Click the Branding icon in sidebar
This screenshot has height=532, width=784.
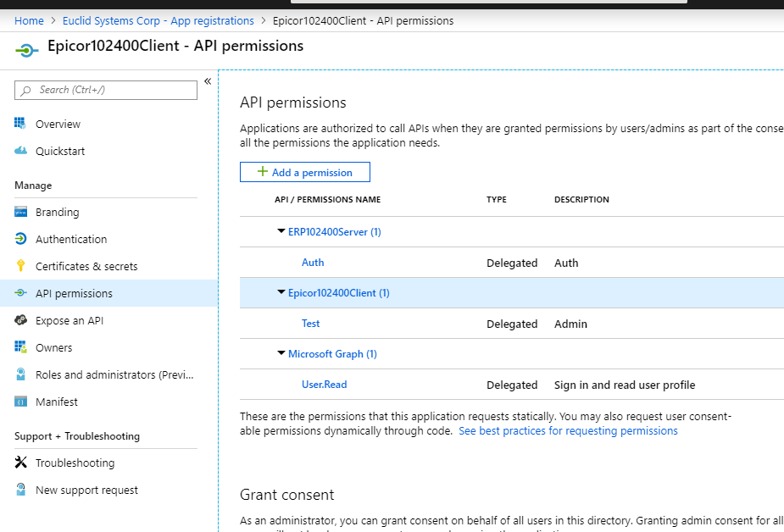pos(20,212)
